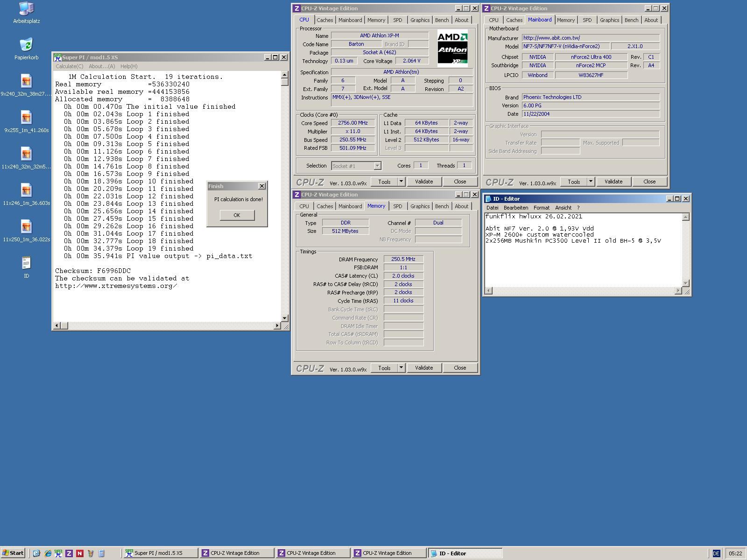
Task: Switch to Bench tab in Memory CPU-Z window
Action: coord(442,206)
